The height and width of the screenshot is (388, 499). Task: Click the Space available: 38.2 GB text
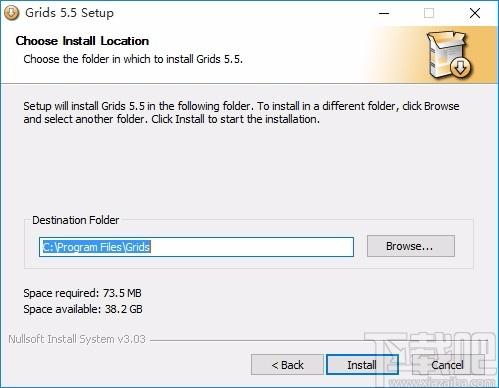83,309
